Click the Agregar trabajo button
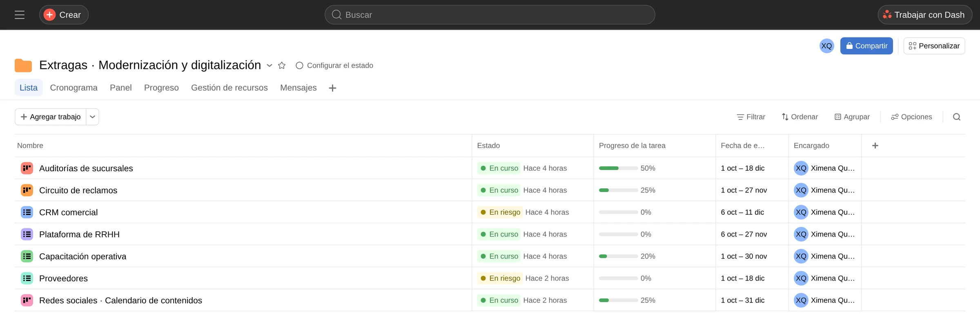Screen dimensions: 980x318 click(x=51, y=117)
